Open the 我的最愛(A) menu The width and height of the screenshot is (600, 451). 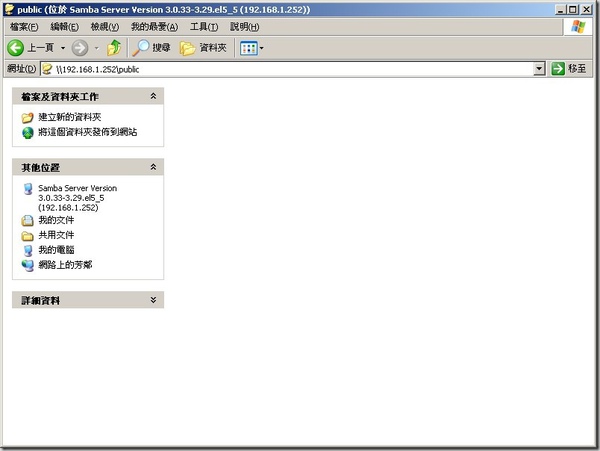point(154,27)
